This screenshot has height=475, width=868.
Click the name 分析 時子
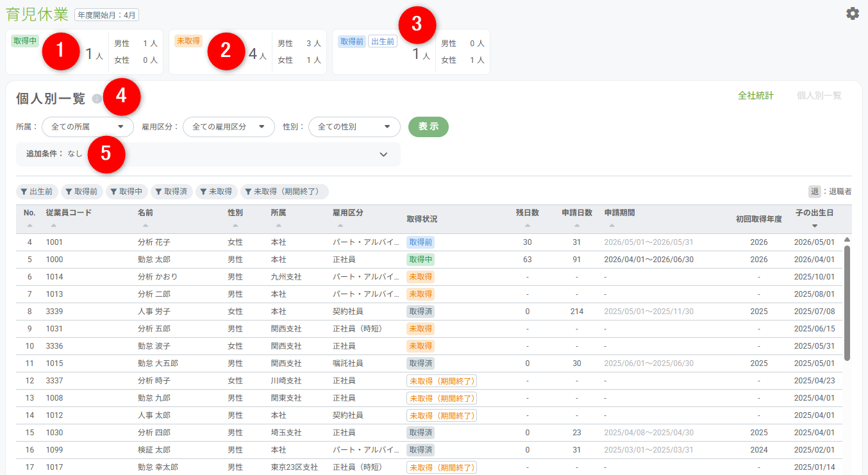tap(154, 381)
